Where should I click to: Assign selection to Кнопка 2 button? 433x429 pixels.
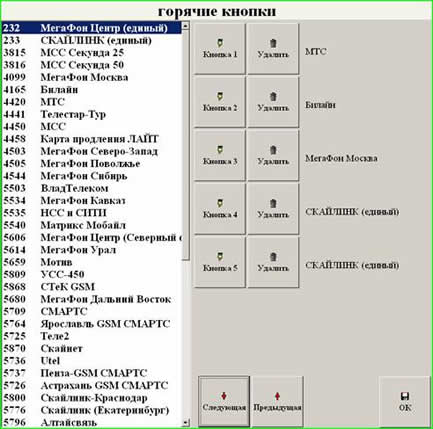(220, 102)
